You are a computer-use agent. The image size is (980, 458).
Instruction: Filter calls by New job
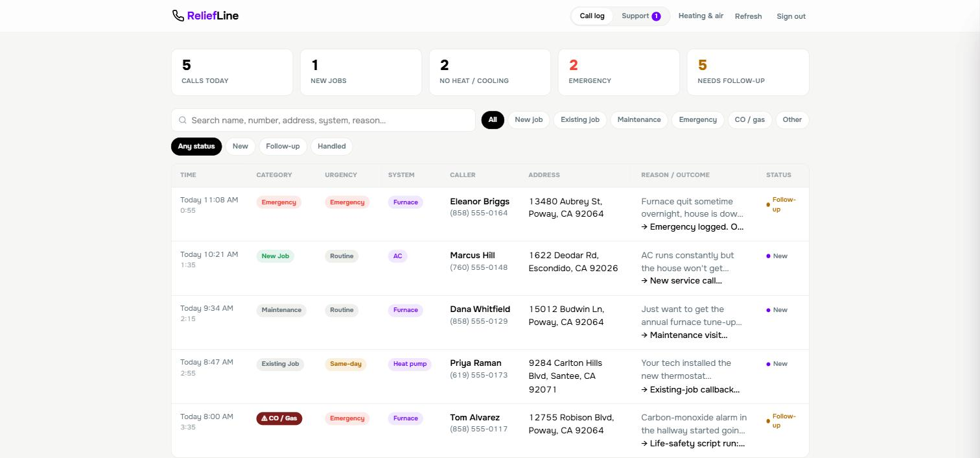point(529,120)
